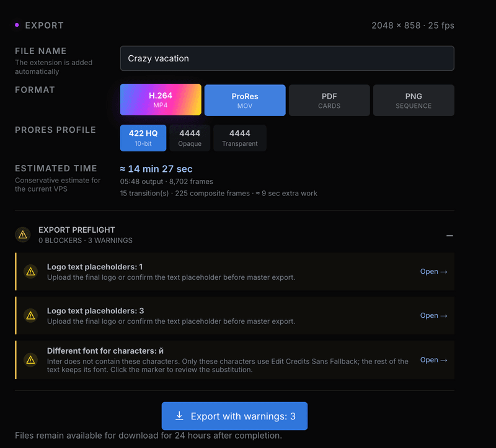Click the purple dot beside EXPORT

tap(17, 25)
